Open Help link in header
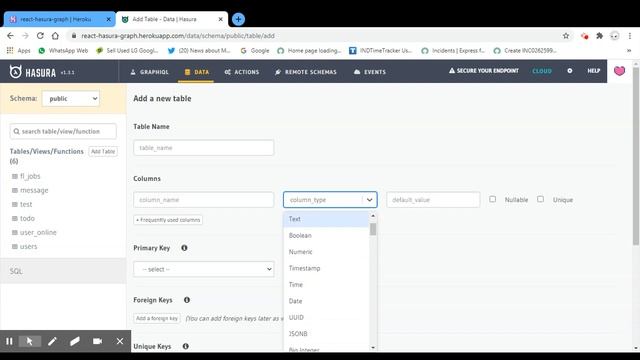Image resolution: width=640 pixels, height=360 pixels. [593, 71]
